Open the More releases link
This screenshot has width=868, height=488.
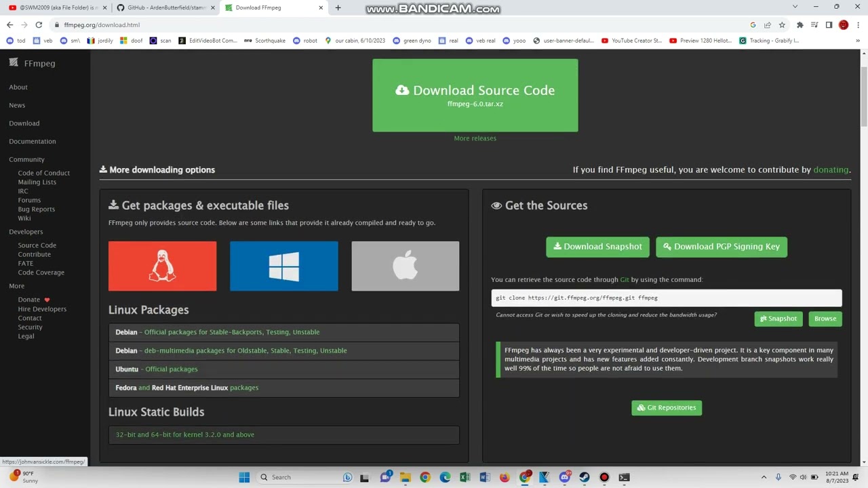click(475, 138)
